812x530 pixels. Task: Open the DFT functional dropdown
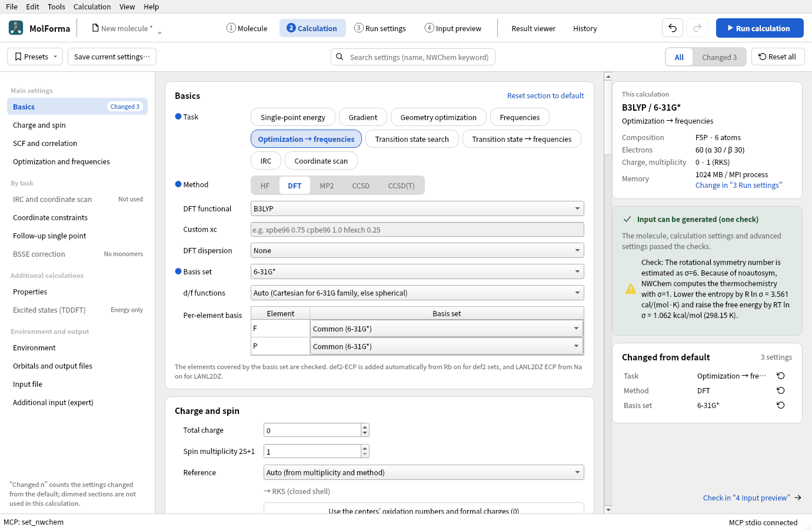tap(417, 208)
